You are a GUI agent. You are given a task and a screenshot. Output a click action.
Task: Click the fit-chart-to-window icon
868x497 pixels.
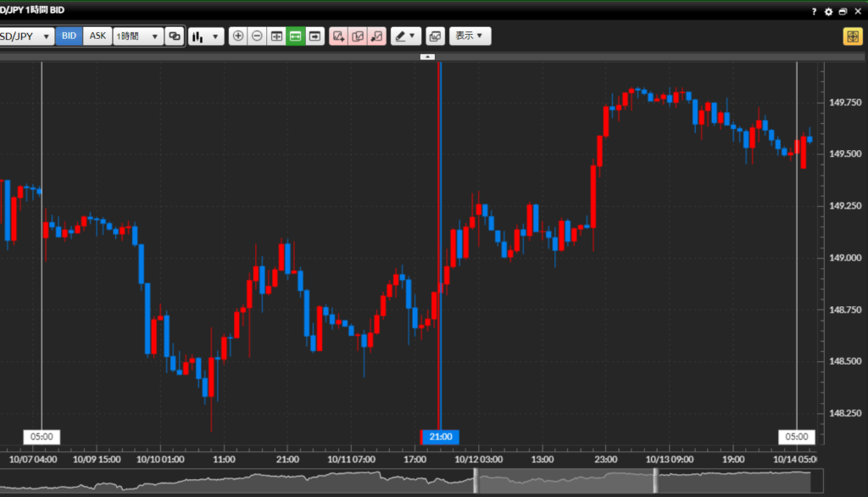point(276,36)
